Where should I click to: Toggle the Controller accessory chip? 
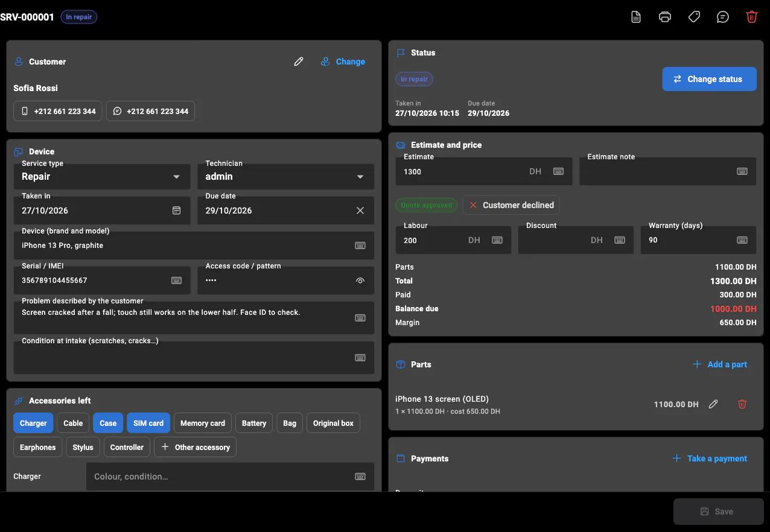tap(127, 448)
